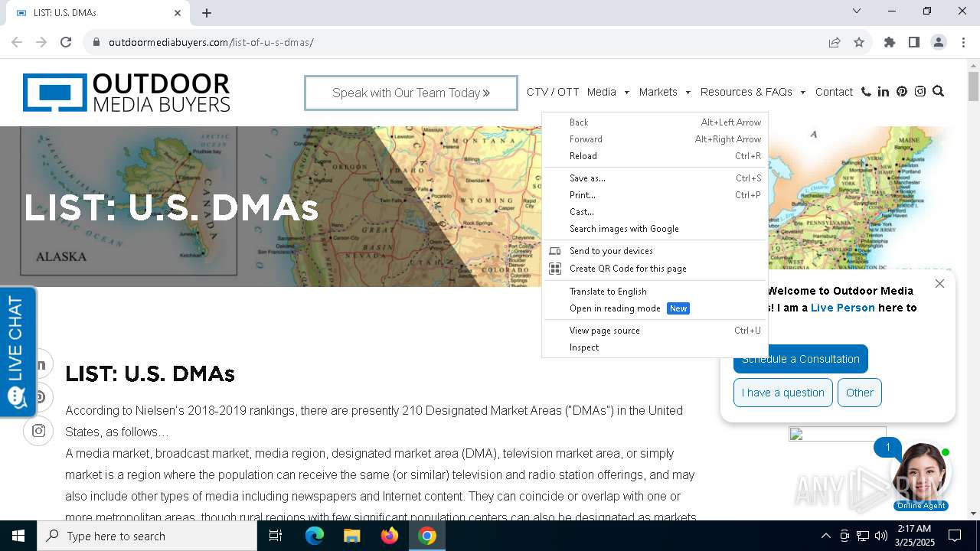Choose Cast... from context menu
The image size is (980, 551).
click(x=655, y=212)
